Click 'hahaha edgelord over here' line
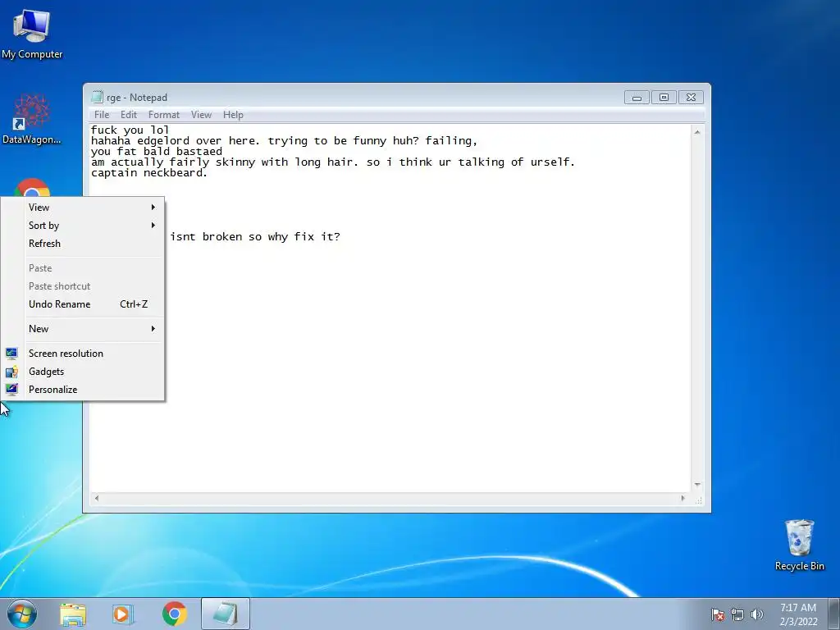The width and height of the screenshot is (840, 630). click(284, 141)
